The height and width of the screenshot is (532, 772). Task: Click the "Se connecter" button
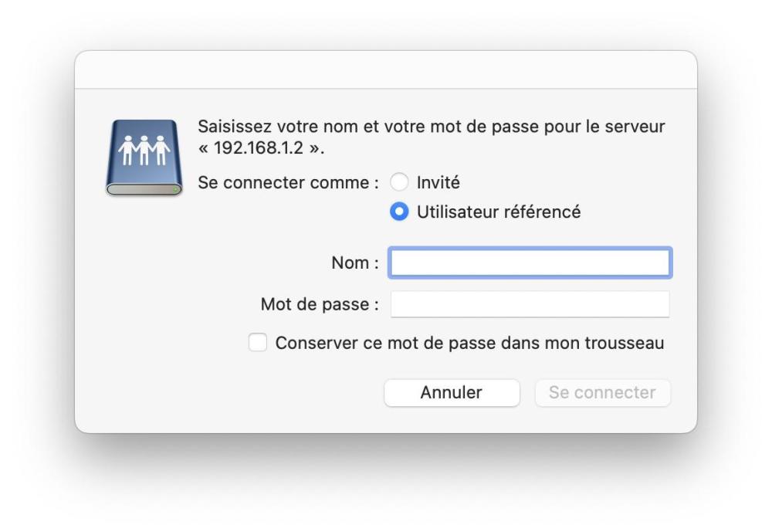(x=602, y=392)
